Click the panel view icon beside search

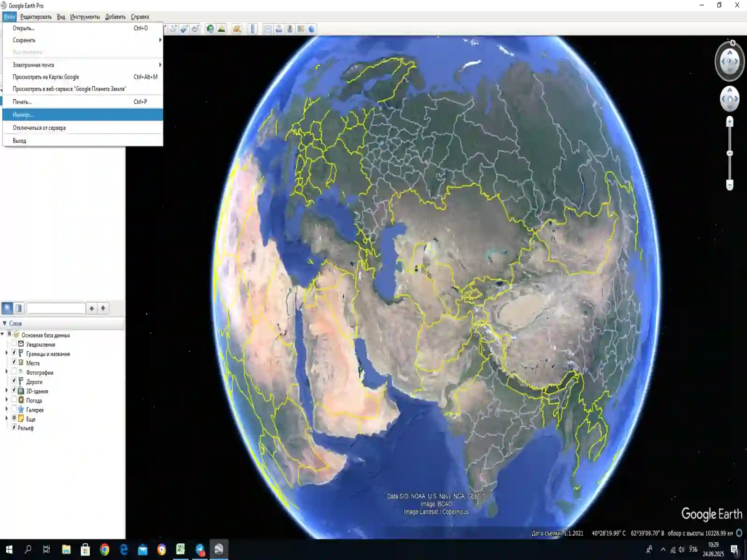tap(19, 308)
